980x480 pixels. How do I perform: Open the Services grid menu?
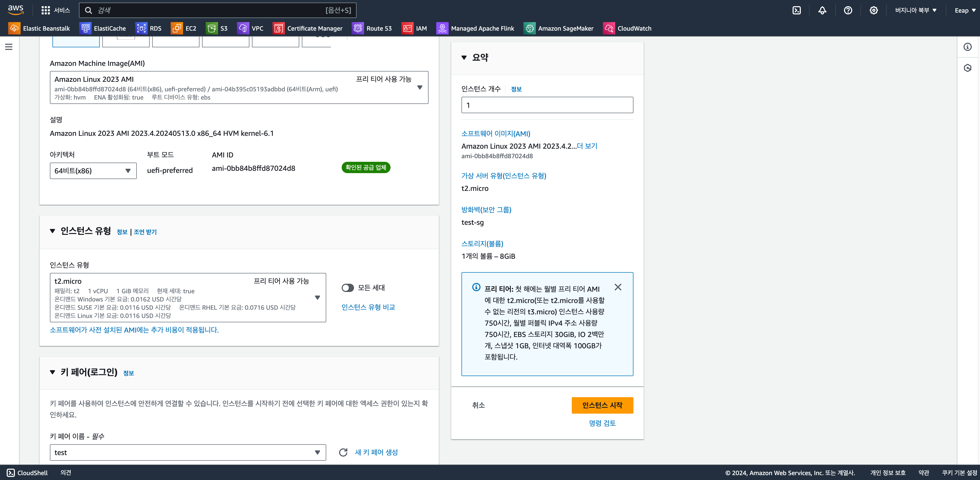tap(46, 10)
